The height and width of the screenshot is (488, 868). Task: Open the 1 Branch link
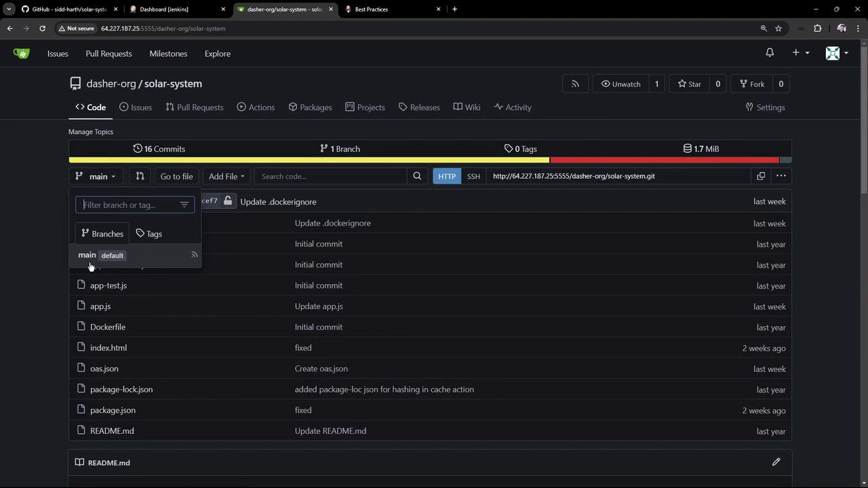coord(340,148)
